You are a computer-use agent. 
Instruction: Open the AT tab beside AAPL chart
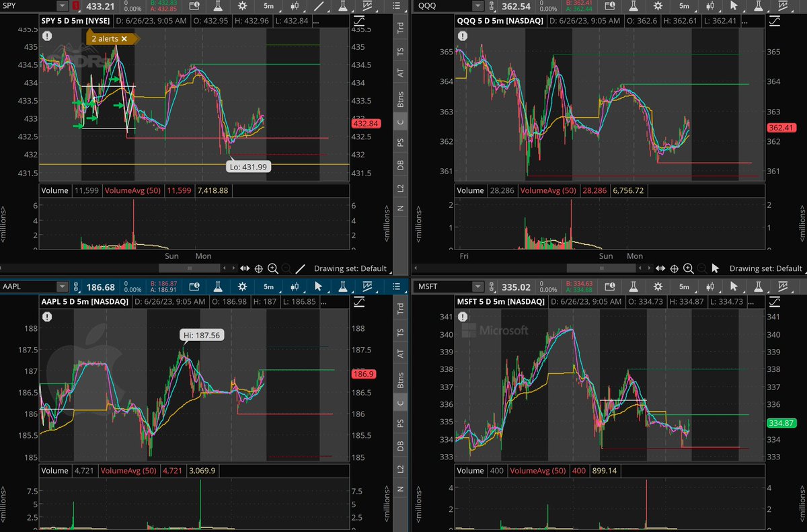point(401,354)
